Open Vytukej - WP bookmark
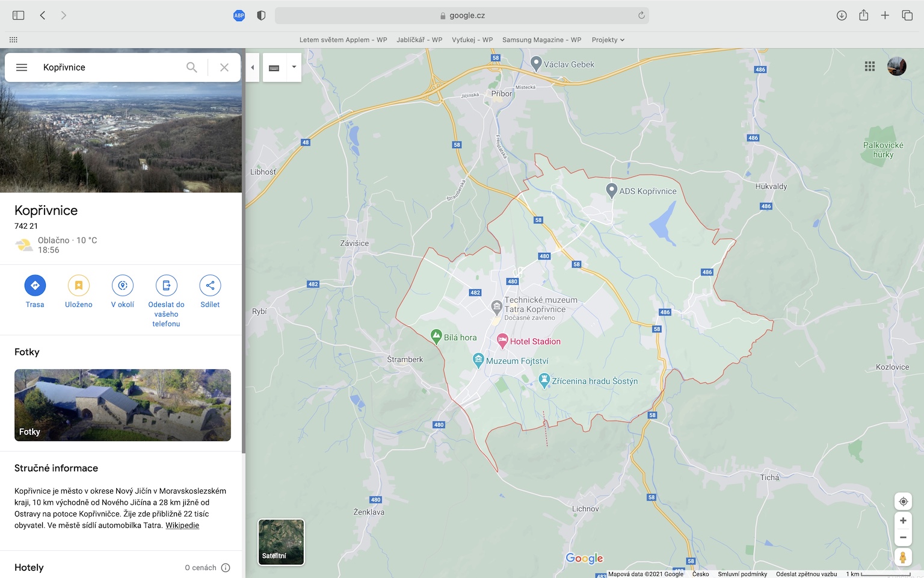The image size is (924, 578). click(x=472, y=40)
